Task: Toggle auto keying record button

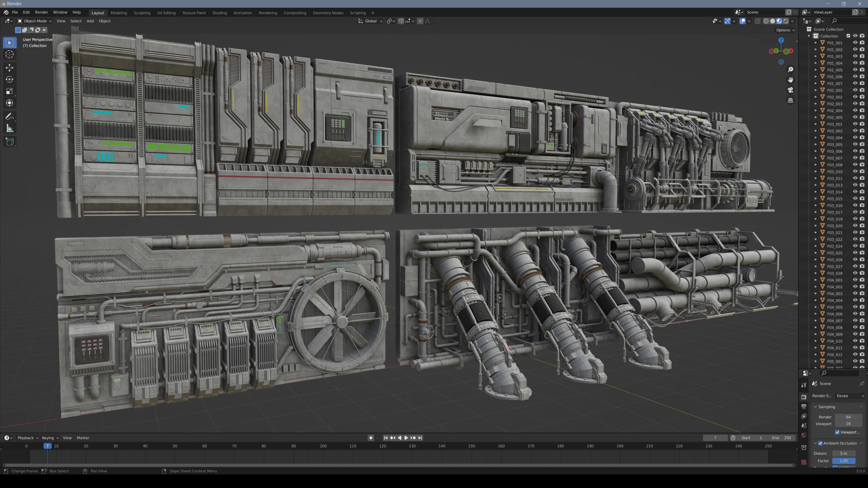Action: point(371,438)
